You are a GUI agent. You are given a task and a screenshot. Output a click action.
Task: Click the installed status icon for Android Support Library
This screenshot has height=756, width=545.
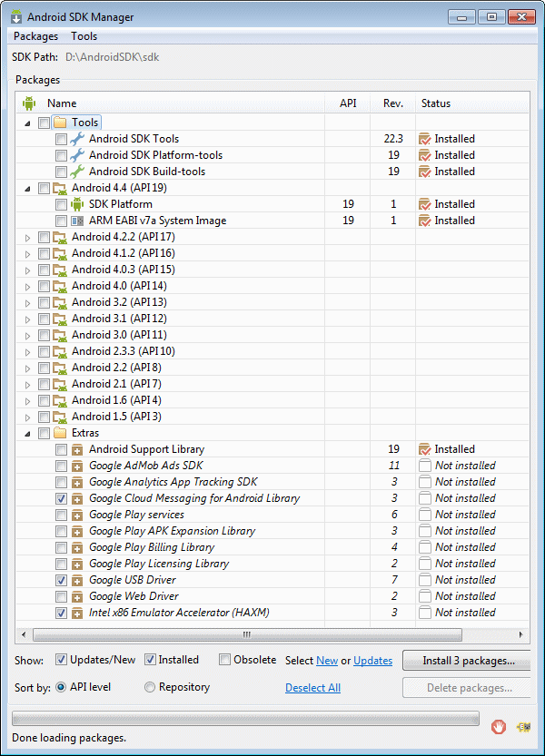(x=425, y=449)
